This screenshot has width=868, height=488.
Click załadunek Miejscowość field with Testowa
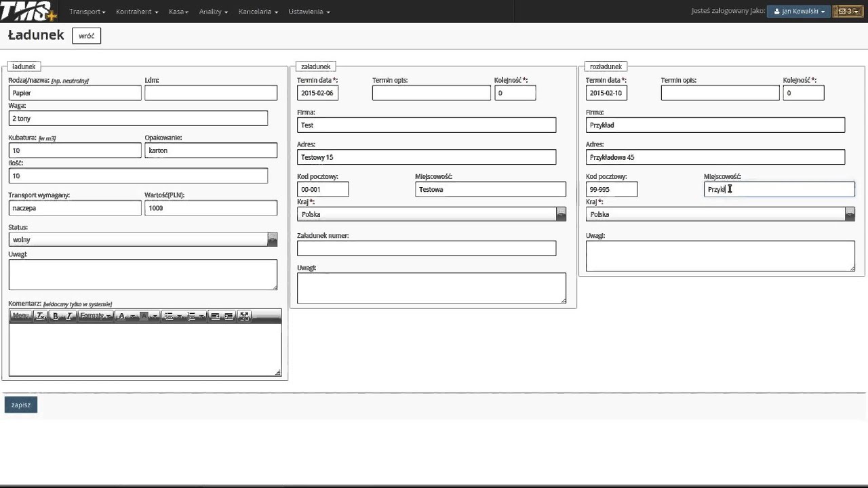pos(490,189)
